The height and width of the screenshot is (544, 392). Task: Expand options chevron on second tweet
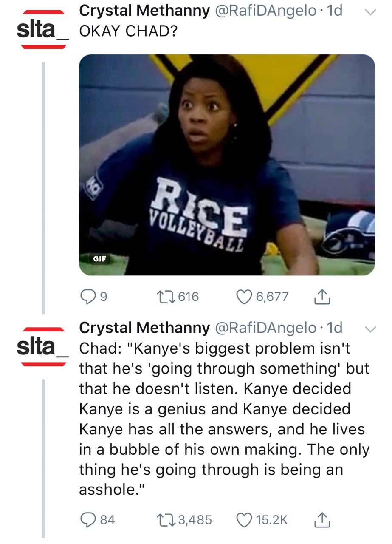370,329
